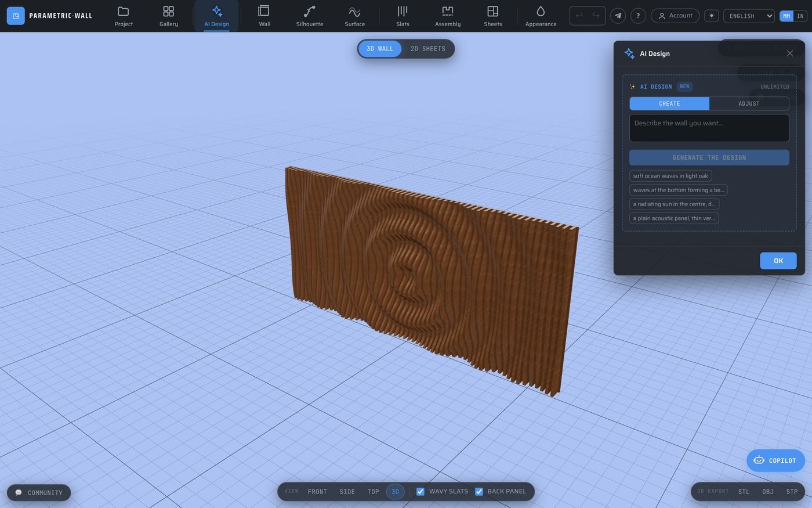Choose the 'soft ocean waves in light oak' suggestion

pyautogui.click(x=670, y=176)
